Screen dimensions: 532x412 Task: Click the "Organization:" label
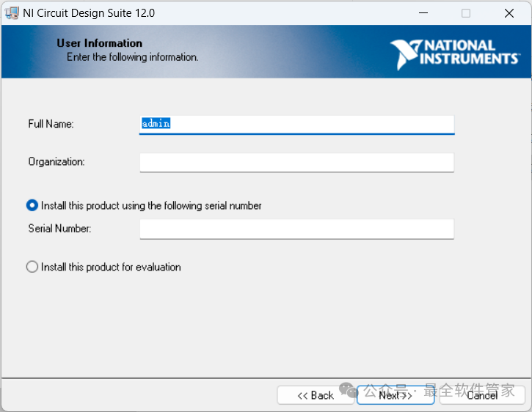click(57, 161)
